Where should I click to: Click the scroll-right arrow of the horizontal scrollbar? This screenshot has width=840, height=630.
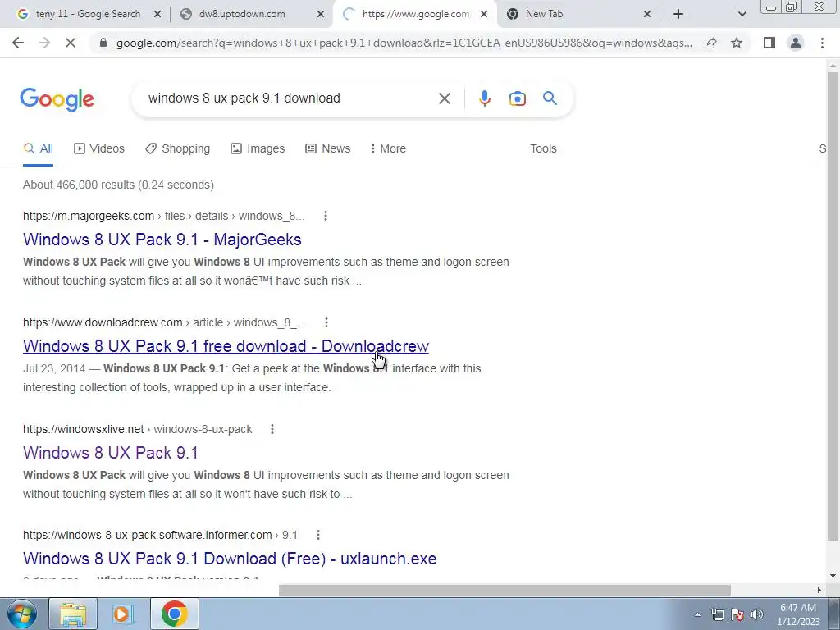pos(819,590)
